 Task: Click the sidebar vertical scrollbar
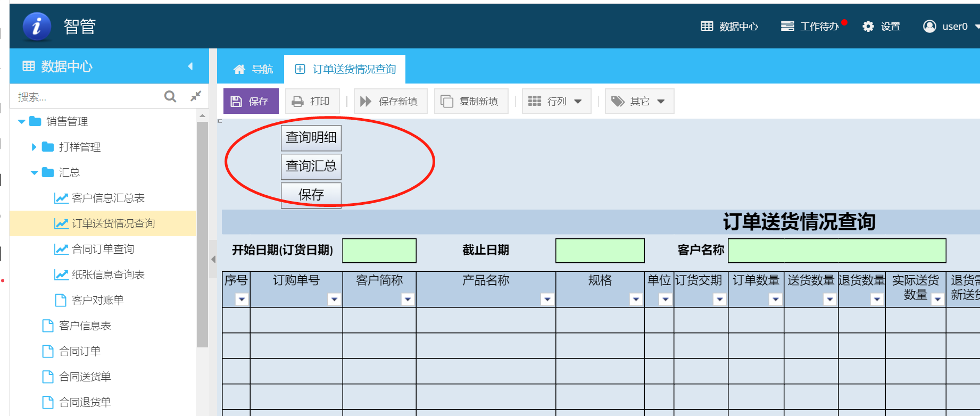202,234
